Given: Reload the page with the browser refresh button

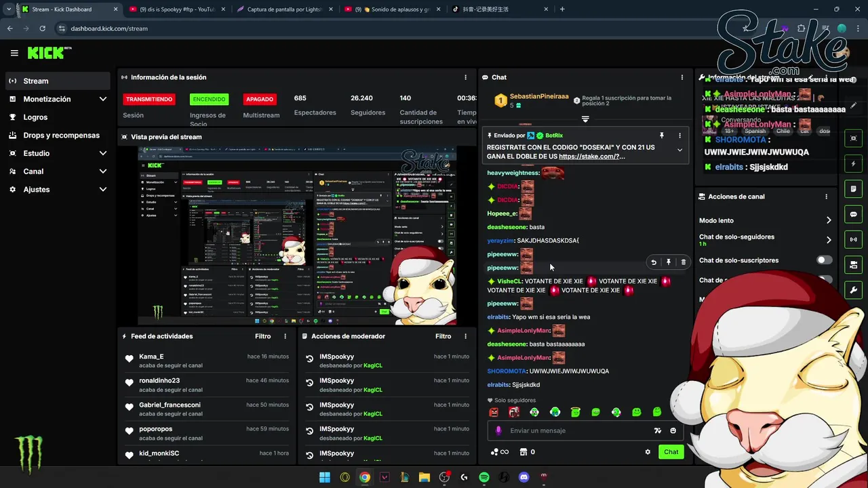Looking at the screenshot, I should (x=43, y=28).
